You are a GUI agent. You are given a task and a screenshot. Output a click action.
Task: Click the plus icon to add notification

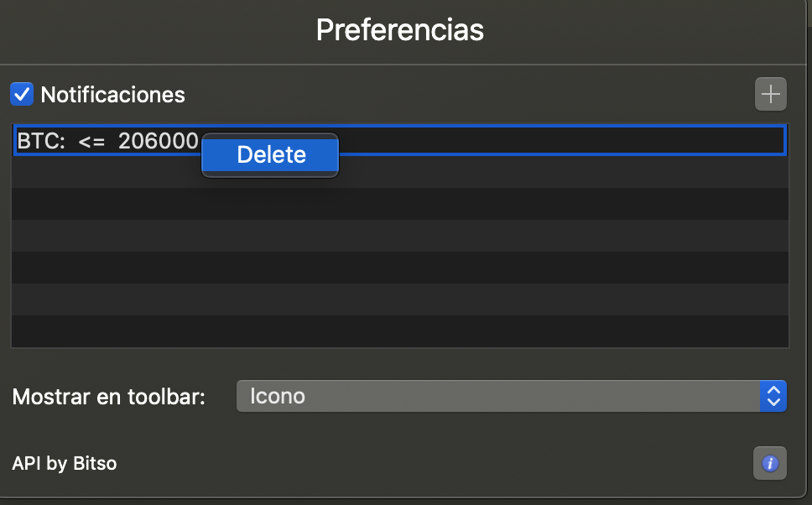point(770,94)
